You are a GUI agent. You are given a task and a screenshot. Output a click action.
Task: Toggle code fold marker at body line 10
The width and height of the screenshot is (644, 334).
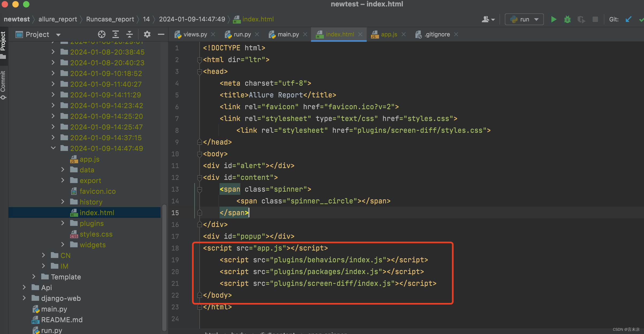199,154
